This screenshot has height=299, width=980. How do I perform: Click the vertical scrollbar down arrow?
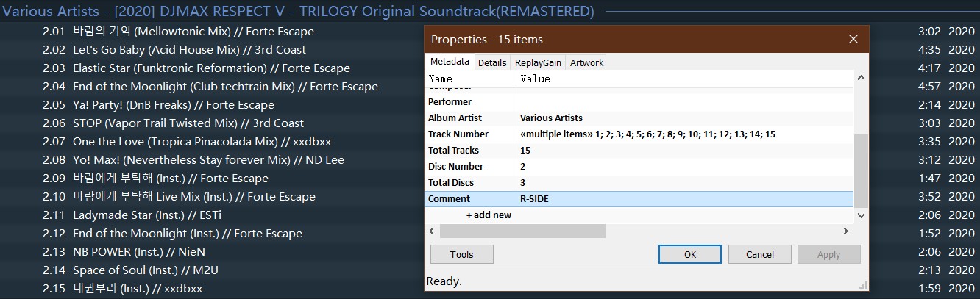click(861, 215)
